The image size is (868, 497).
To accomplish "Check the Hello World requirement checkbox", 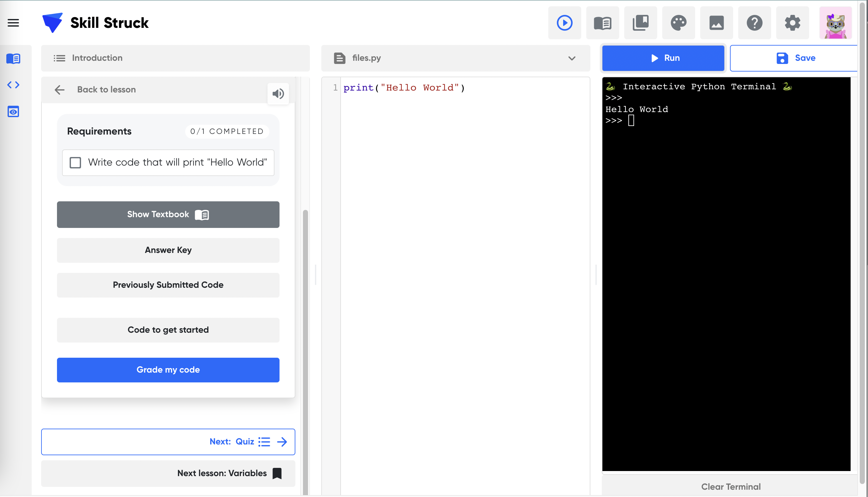I will 75,162.
